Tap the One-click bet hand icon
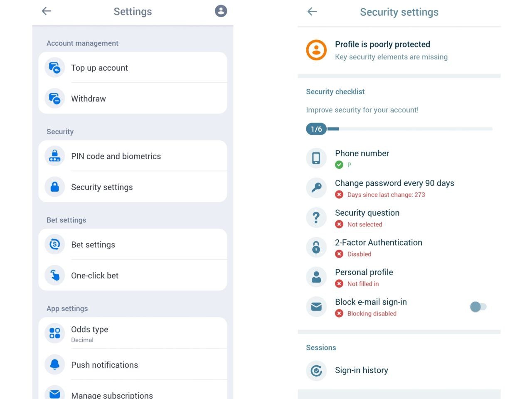Viewport: 532px width, 399px height. (54, 275)
